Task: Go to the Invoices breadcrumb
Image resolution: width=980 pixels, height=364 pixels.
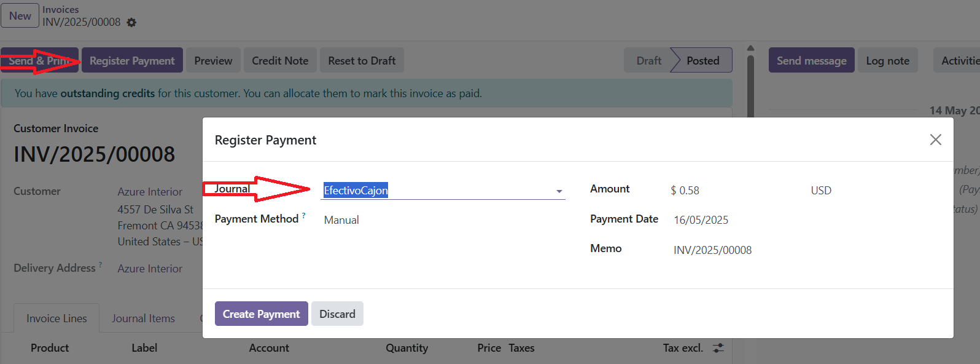Action: 60,9
